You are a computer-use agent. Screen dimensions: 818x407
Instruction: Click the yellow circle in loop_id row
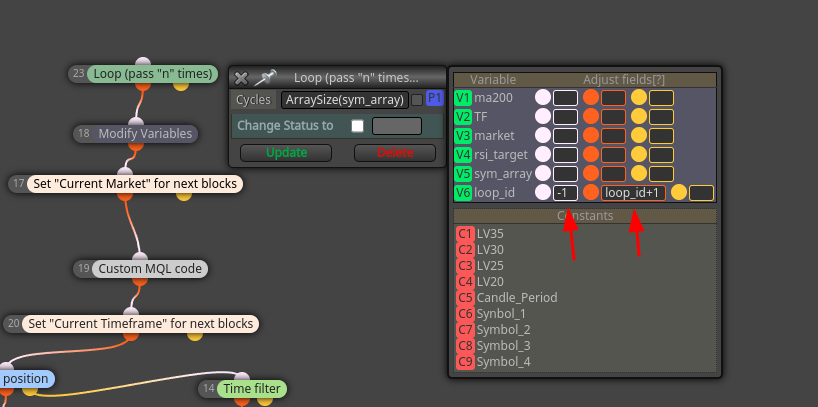pos(679,193)
